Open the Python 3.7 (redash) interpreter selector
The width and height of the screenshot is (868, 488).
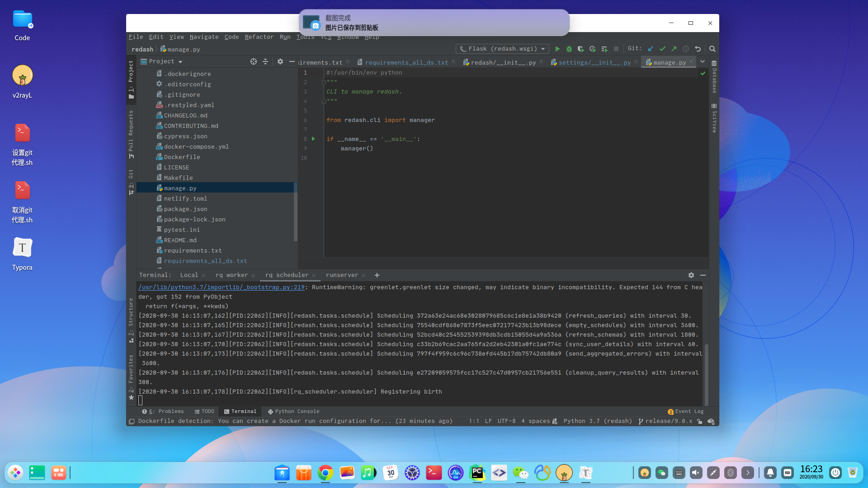(598, 421)
